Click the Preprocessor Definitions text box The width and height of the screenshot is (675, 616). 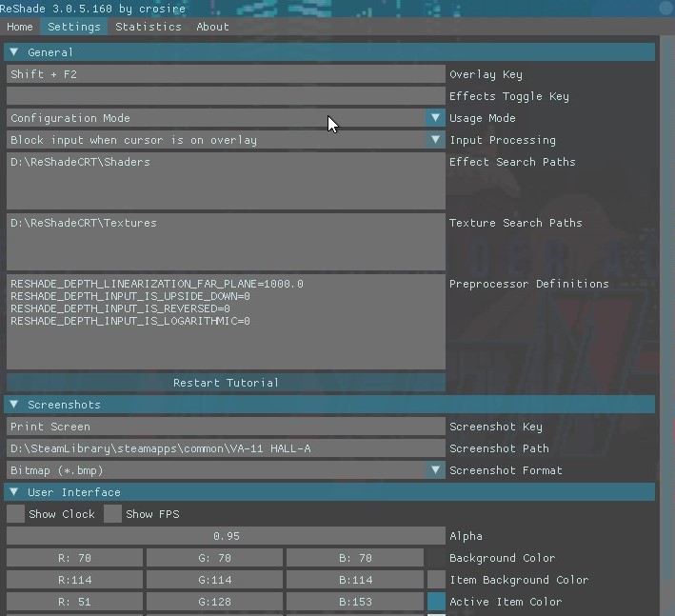pyautogui.click(x=226, y=322)
